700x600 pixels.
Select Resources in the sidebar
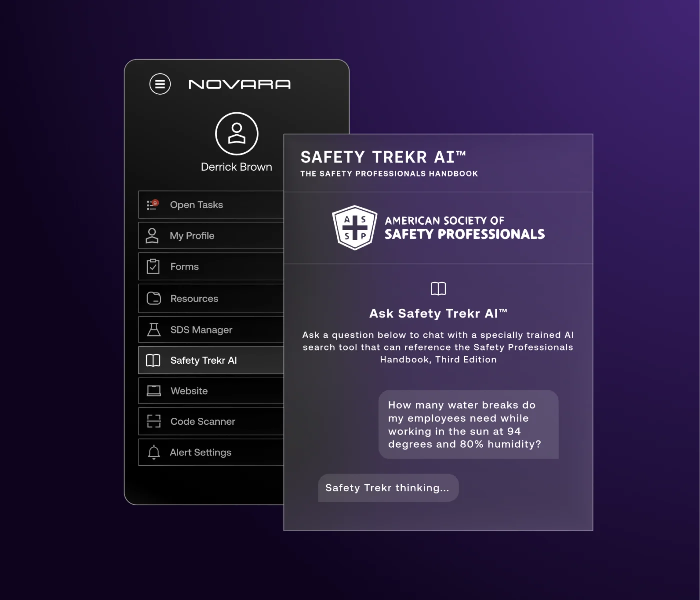(211, 298)
